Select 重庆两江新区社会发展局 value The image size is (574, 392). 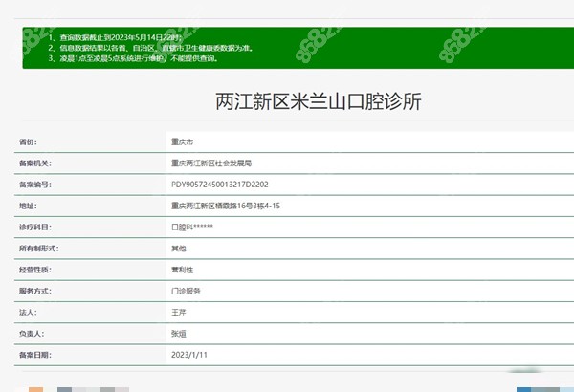[211, 163]
